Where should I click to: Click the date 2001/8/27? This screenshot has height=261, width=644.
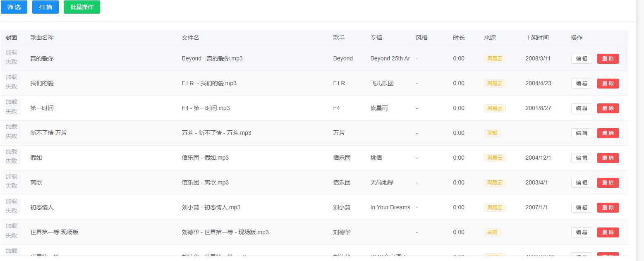pyautogui.click(x=538, y=108)
